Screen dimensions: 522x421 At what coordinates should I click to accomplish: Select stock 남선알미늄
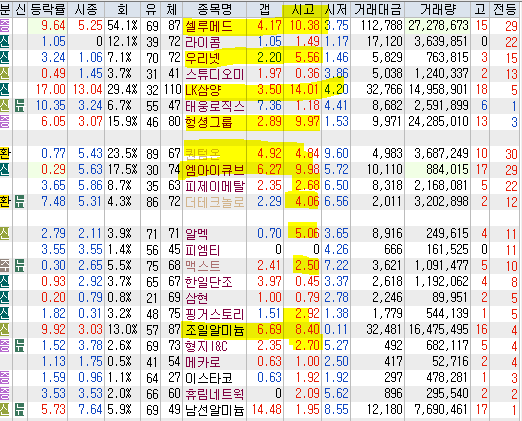point(215,410)
